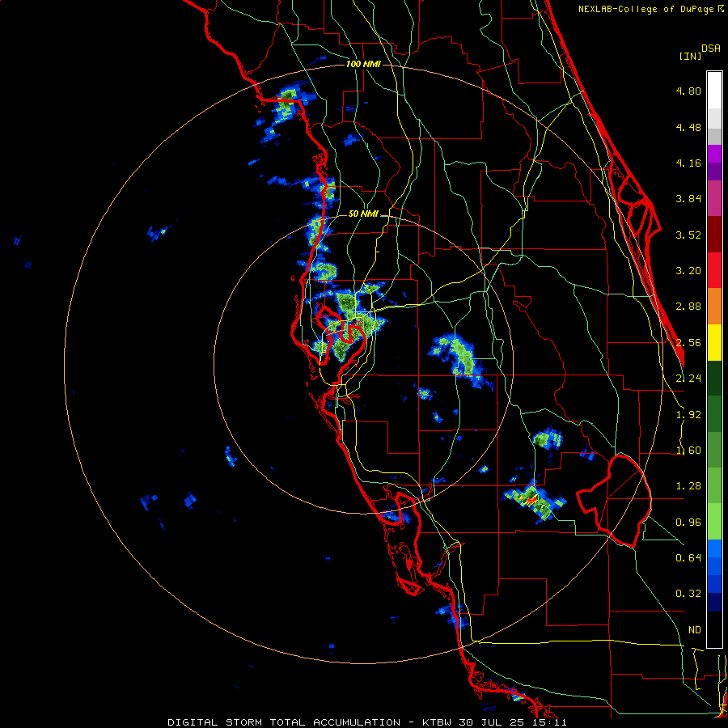Screen dimensions: 728x728
Task: Select the 0.96 legend value
Action: point(688,523)
